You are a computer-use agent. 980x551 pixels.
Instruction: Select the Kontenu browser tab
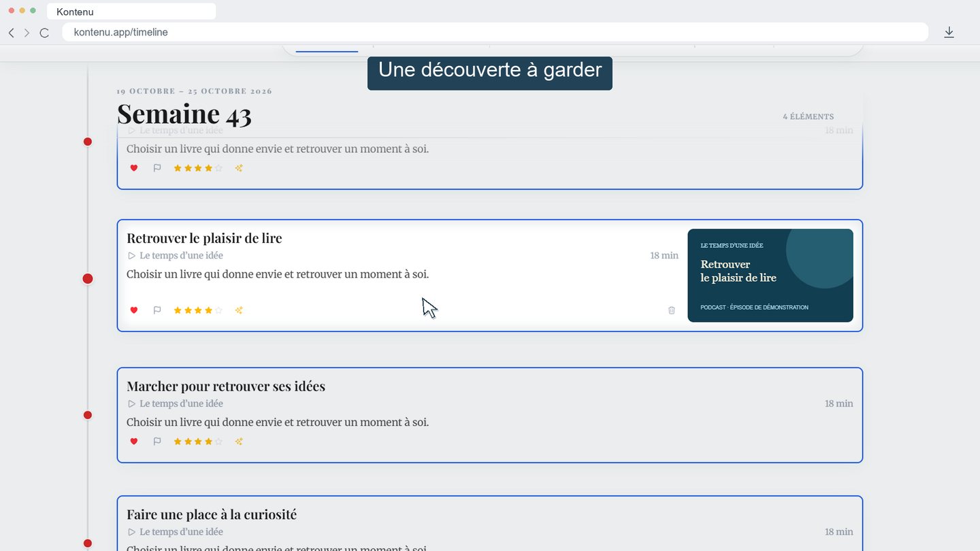(x=131, y=12)
